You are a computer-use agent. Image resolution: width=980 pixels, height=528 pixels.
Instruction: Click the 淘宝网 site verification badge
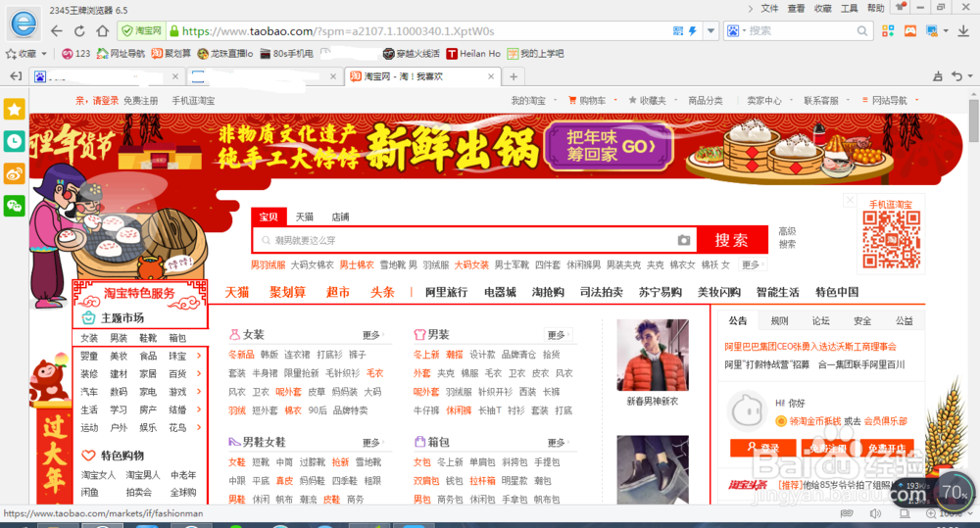coord(142,30)
